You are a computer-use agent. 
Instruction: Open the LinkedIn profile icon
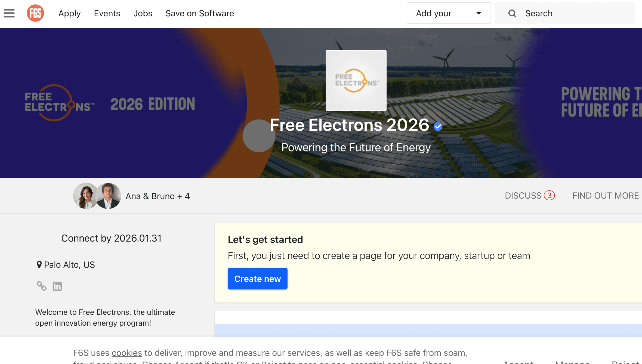click(57, 286)
